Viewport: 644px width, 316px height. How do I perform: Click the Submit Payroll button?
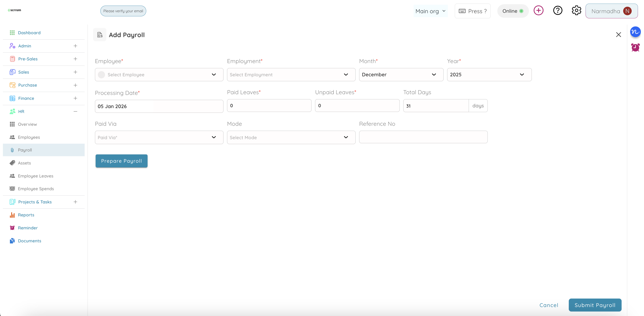[x=595, y=305]
